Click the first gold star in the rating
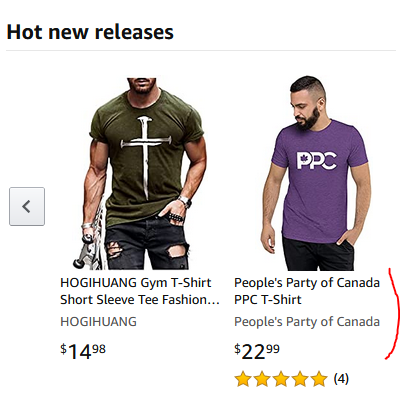This screenshot has height=398, width=400. [x=243, y=379]
